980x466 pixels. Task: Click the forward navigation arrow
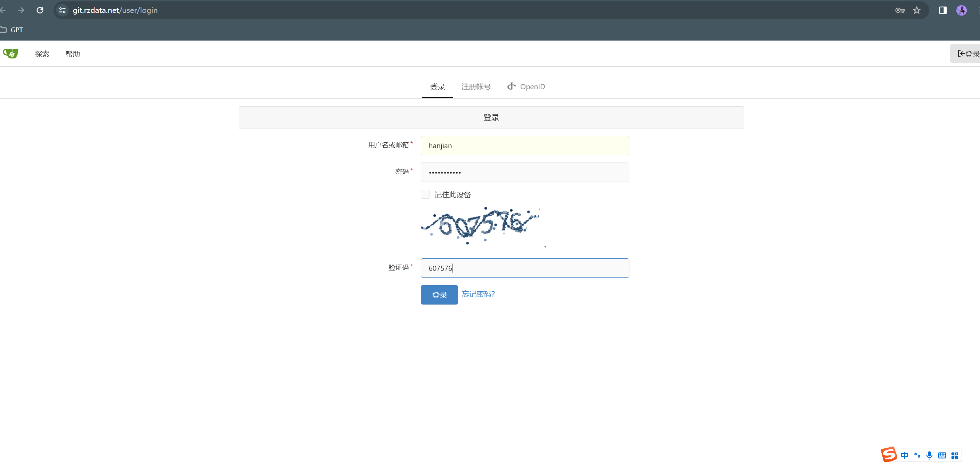point(21,10)
